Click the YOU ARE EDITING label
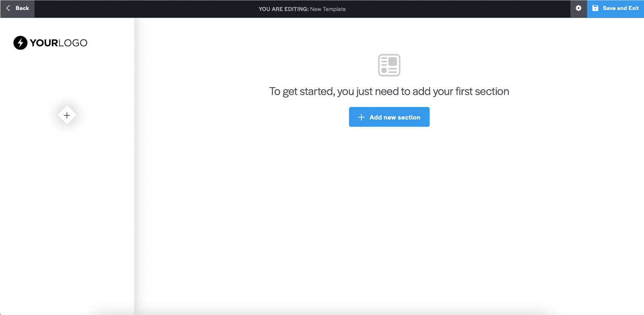 pyautogui.click(x=283, y=9)
